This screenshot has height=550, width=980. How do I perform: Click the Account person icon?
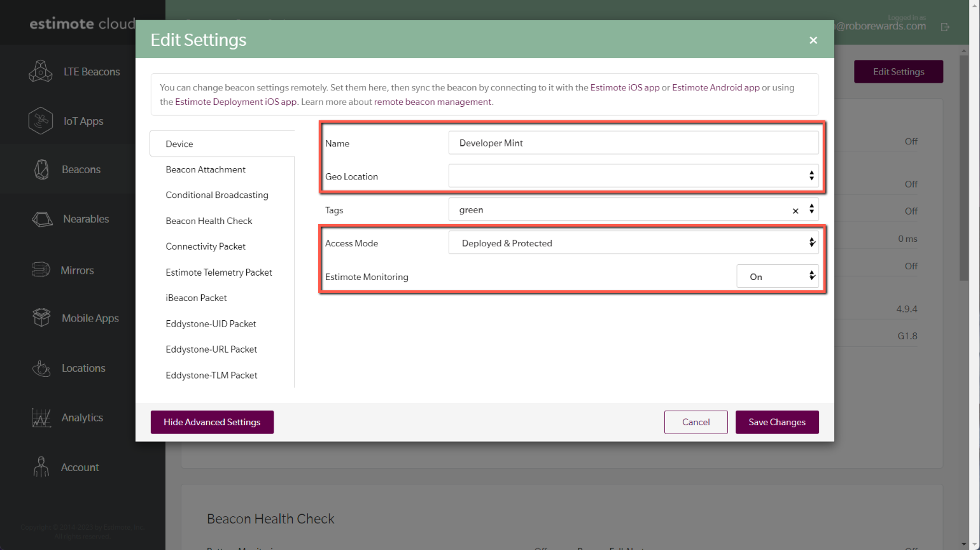pos(41,467)
